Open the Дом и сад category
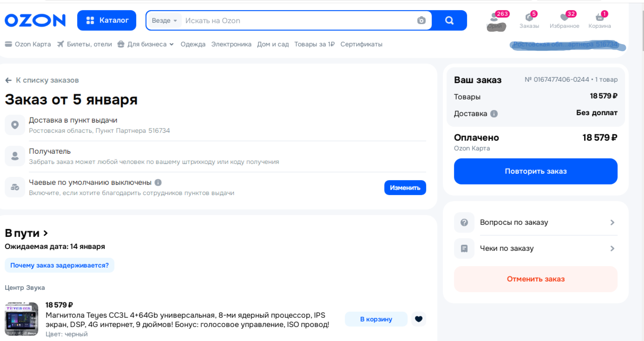 273,44
